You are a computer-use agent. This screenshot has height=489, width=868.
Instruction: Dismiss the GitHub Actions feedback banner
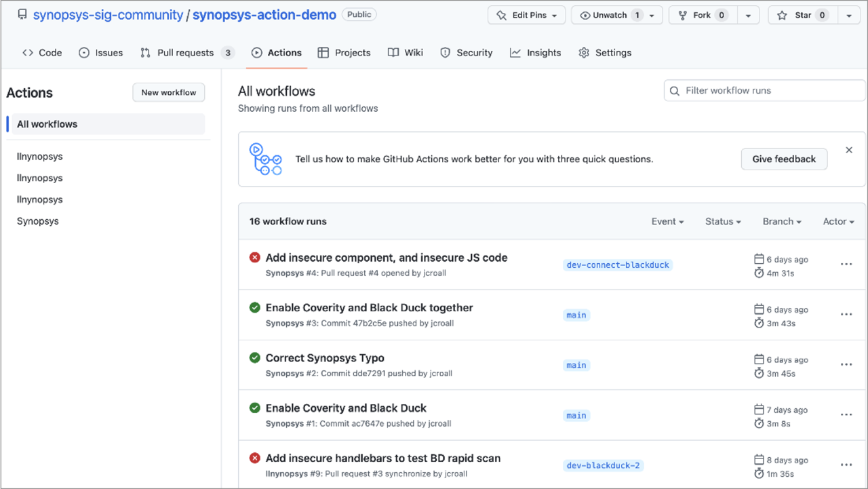pyautogui.click(x=848, y=150)
